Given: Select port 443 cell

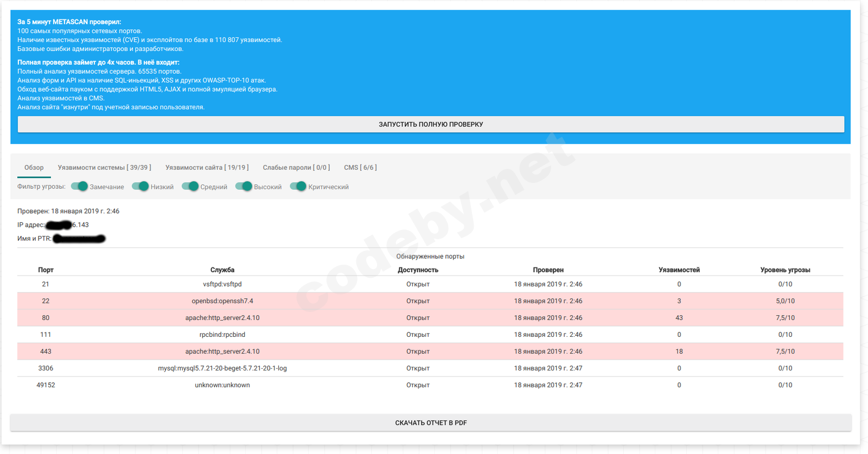Looking at the screenshot, I should [46, 351].
